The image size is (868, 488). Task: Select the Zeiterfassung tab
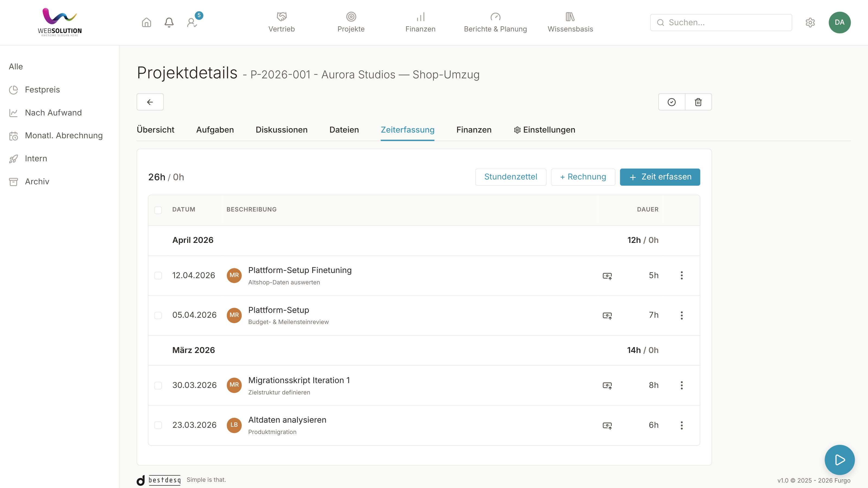(407, 130)
